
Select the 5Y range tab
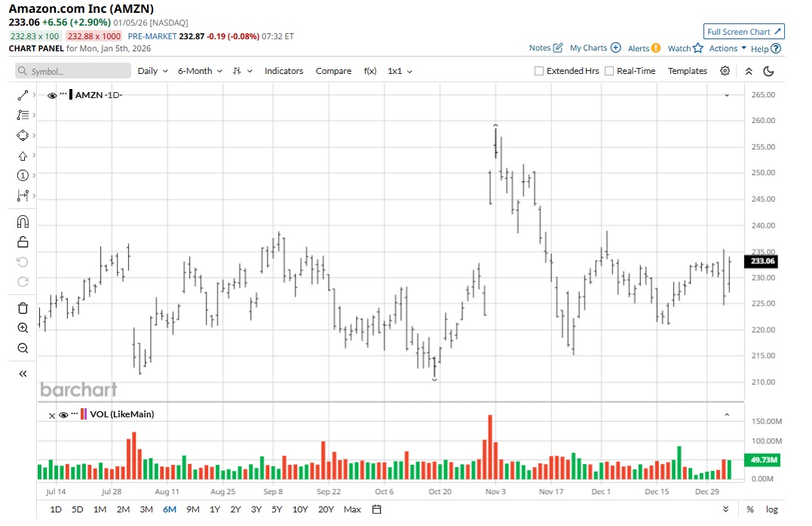tap(277, 509)
